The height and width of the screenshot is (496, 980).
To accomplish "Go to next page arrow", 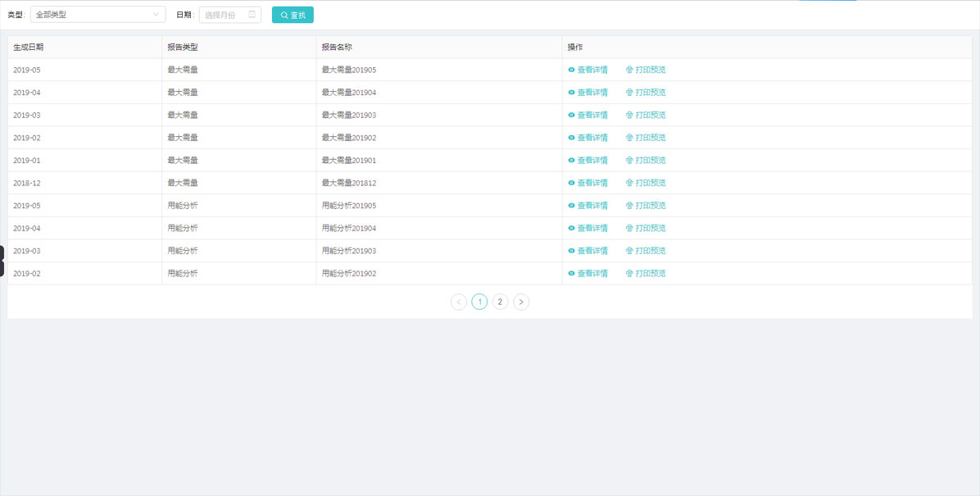I will pyautogui.click(x=521, y=302).
